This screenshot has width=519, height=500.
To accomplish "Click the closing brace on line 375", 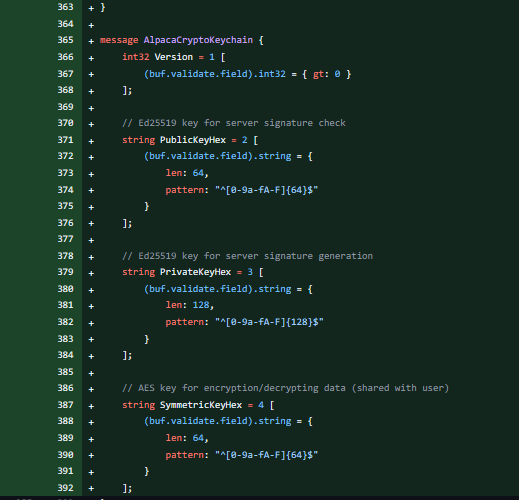I will [x=147, y=206].
